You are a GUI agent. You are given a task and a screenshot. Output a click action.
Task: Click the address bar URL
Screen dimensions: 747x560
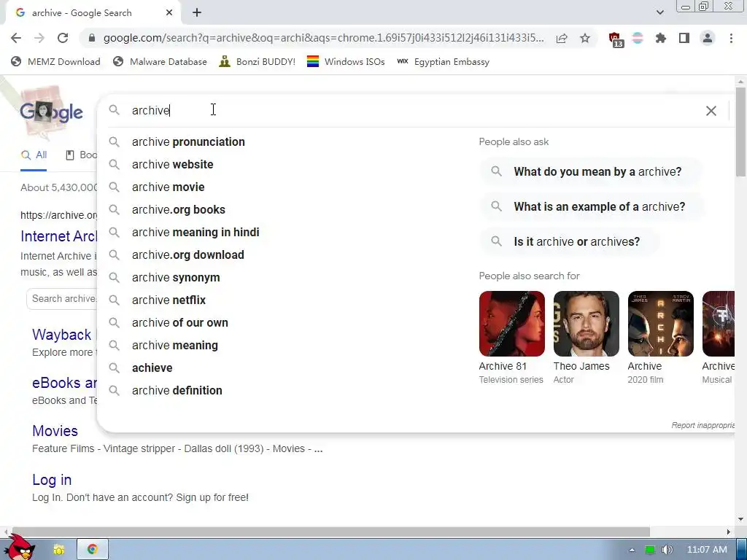pyautogui.click(x=323, y=38)
